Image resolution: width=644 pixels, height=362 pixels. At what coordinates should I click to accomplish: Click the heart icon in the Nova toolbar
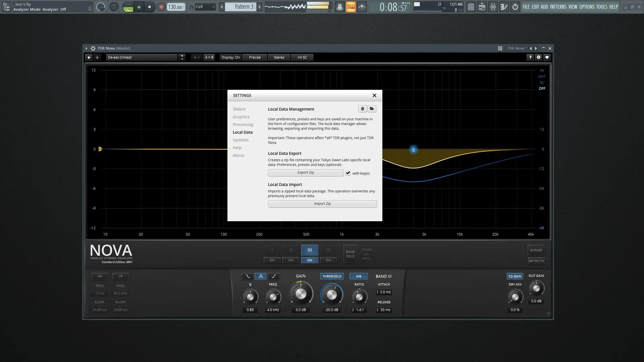point(547,57)
